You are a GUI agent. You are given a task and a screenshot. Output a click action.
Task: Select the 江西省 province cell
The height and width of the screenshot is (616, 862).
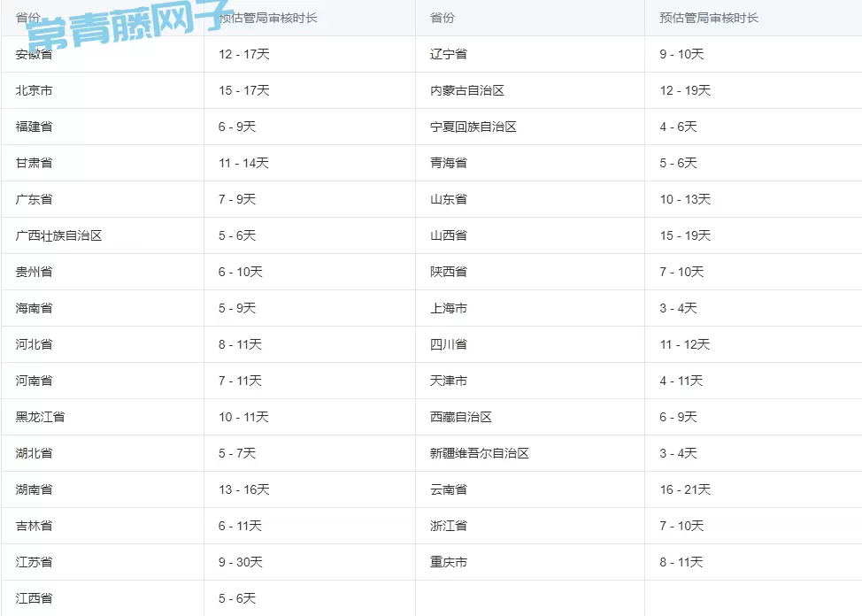[x=35, y=599]
